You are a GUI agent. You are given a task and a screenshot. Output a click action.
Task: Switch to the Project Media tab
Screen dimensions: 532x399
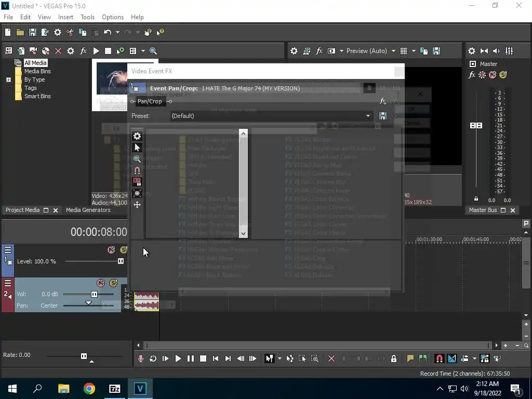[x=22, y=210]
